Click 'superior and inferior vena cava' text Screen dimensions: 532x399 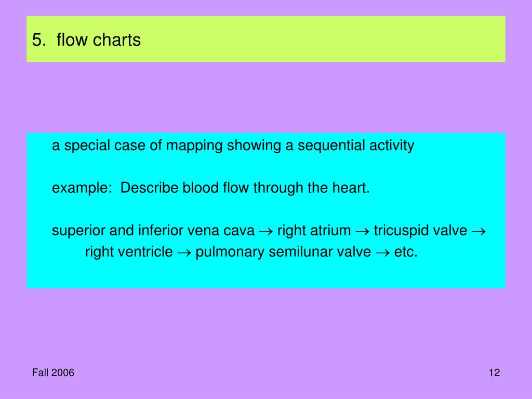[153, 230]
